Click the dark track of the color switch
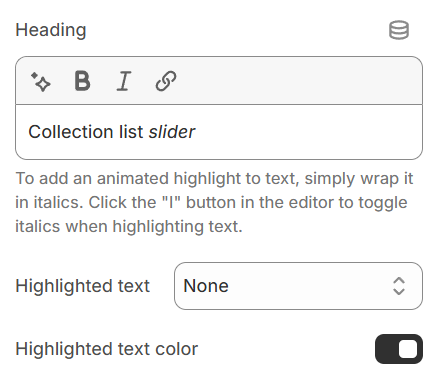Image resolution: width=431 pixels, height=383 pixels. coord(386,349)
